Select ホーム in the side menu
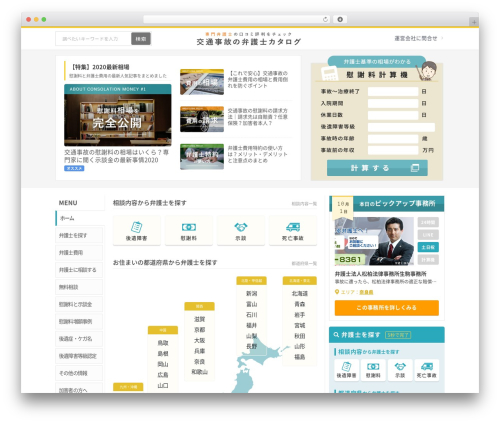This screenshot has height=423, width=500. click(x=79, y=218)
